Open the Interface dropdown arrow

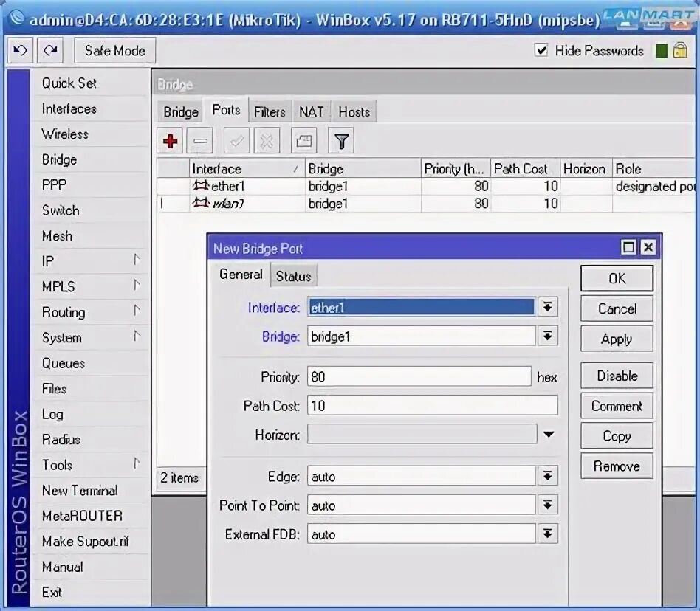click(x=547, y=307)
